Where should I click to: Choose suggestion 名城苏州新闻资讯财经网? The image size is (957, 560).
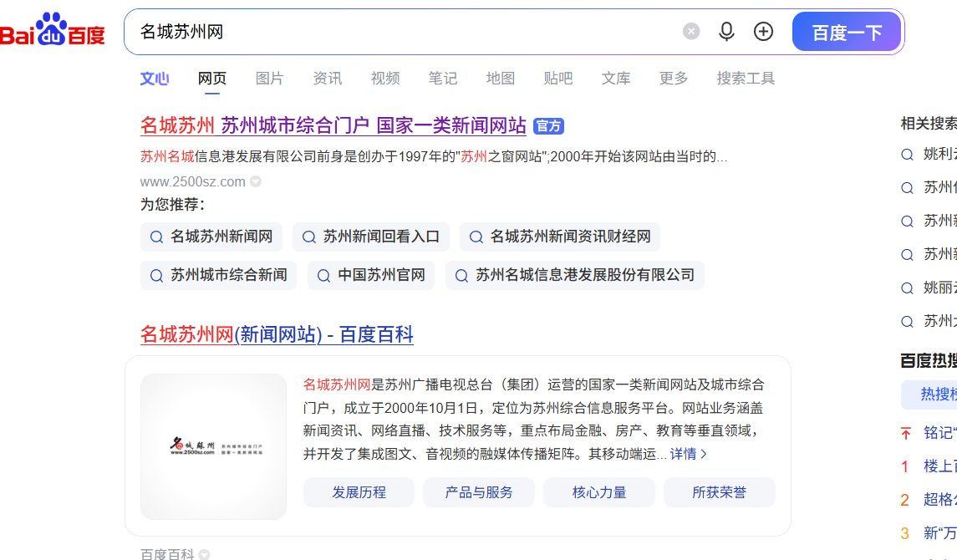tap(560, 237)
